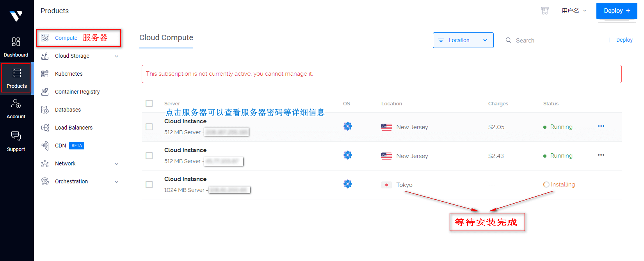
Task: Click Running status of $2.43 server
Action: 558,156
